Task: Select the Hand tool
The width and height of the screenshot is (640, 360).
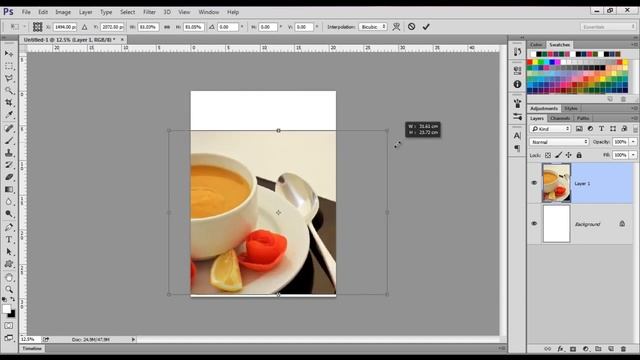Action: [x=9, y=278]
